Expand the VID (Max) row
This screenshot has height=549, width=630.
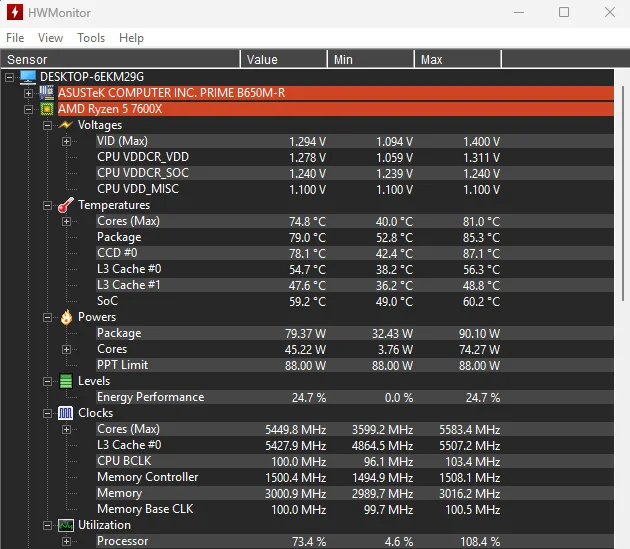pyautogui.click(x=66, y=141)
